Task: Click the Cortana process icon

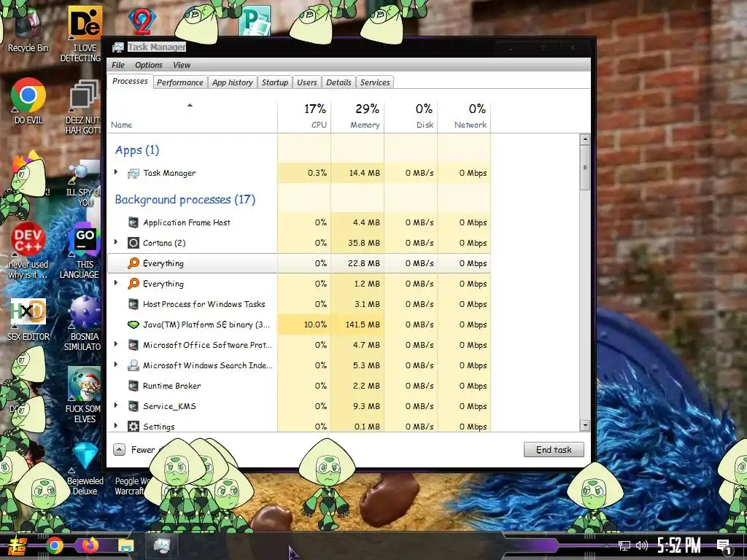Action: [133, 243]
